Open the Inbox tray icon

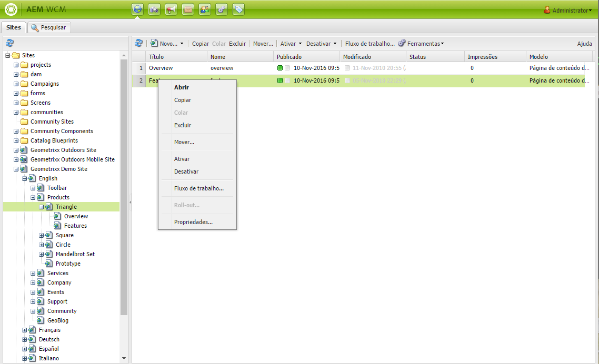tap(188, 9)
